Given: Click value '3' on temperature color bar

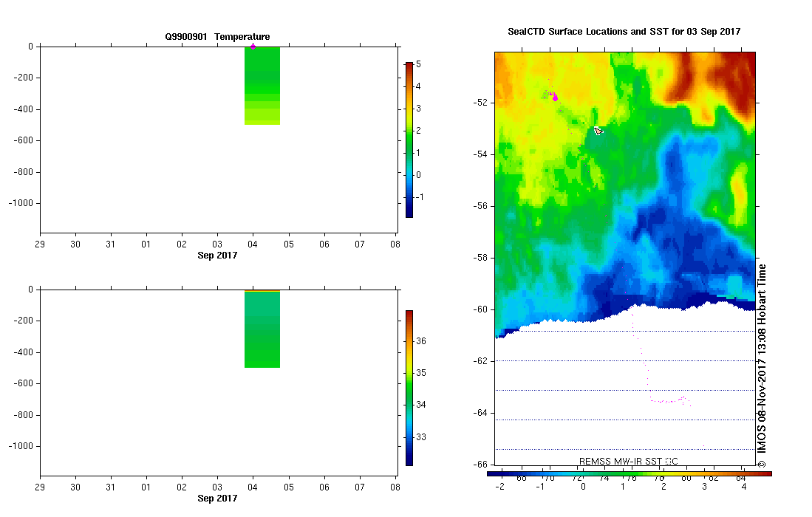Looking at the screenshot, I should [x=418, y=109].
